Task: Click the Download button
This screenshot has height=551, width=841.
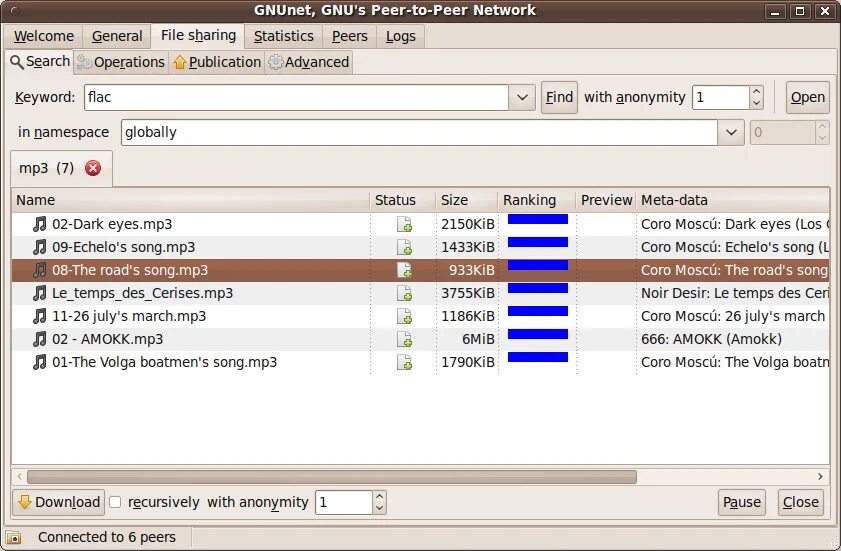Action: [58, 502]
